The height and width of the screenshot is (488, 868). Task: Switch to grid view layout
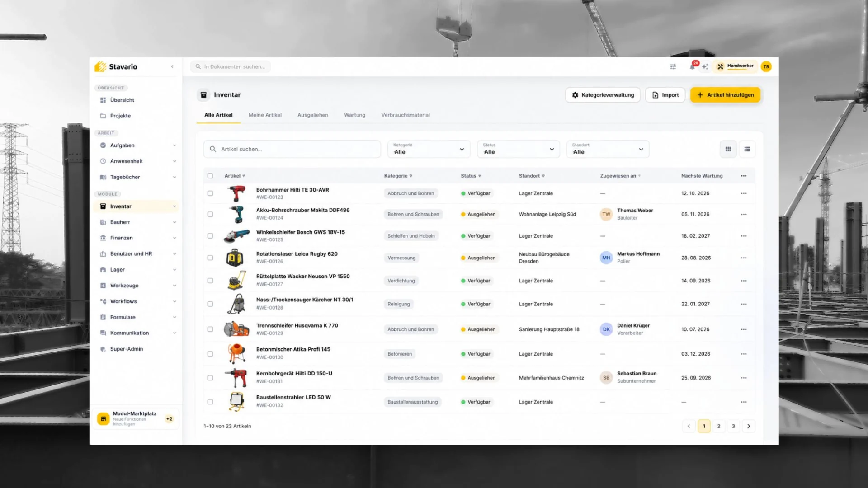point(728,149)
